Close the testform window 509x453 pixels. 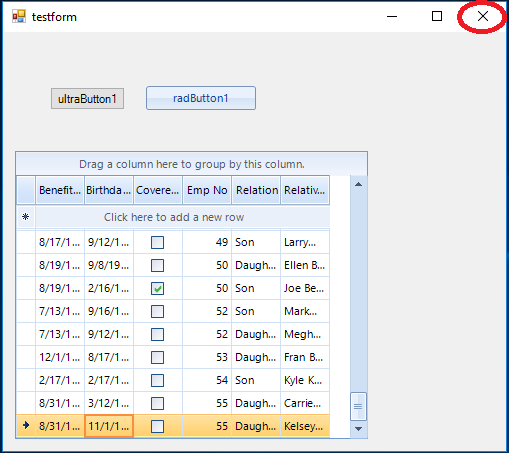(x=483, y=16)
